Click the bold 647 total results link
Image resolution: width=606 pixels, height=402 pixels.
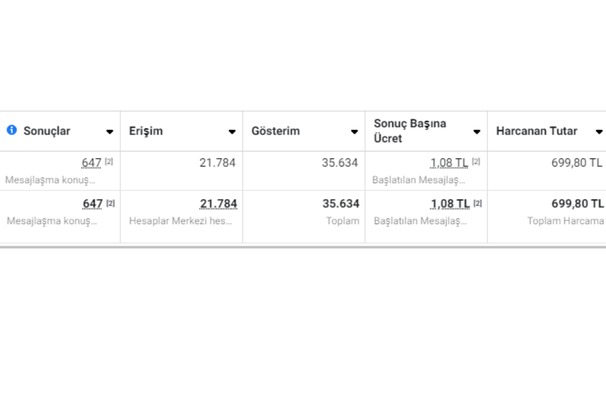pos(92,204)
